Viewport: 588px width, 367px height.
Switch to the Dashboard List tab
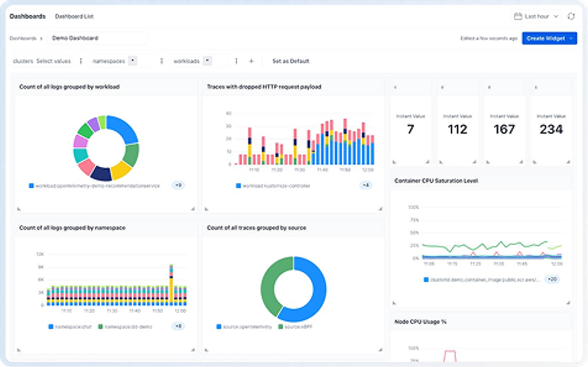[x=74, y=16]
